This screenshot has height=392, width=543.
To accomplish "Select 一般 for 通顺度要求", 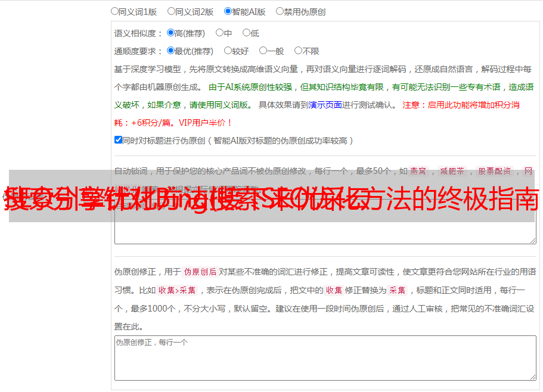I will (x=263, y=51).
